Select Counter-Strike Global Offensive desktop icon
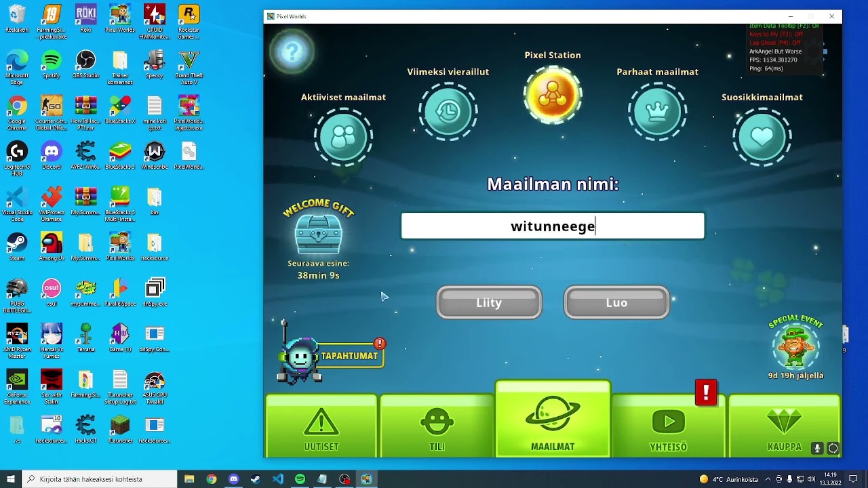 [x=52, y=113]
